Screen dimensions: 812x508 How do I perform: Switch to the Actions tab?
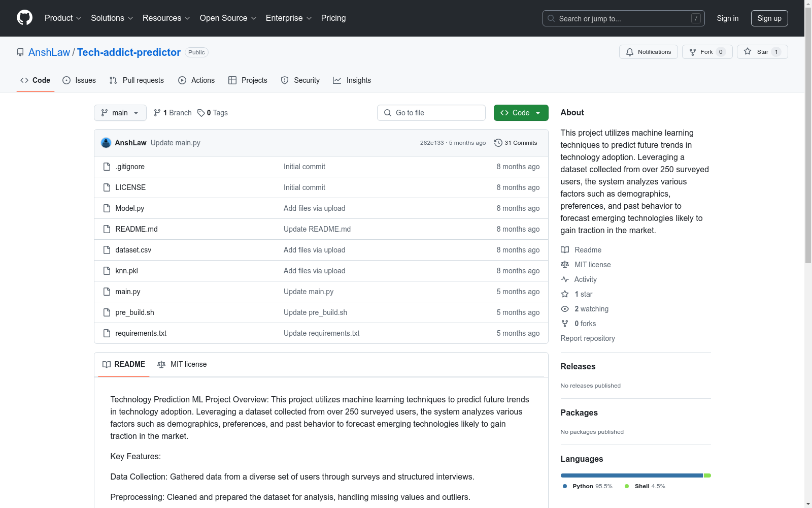click(x=196, y=80)
